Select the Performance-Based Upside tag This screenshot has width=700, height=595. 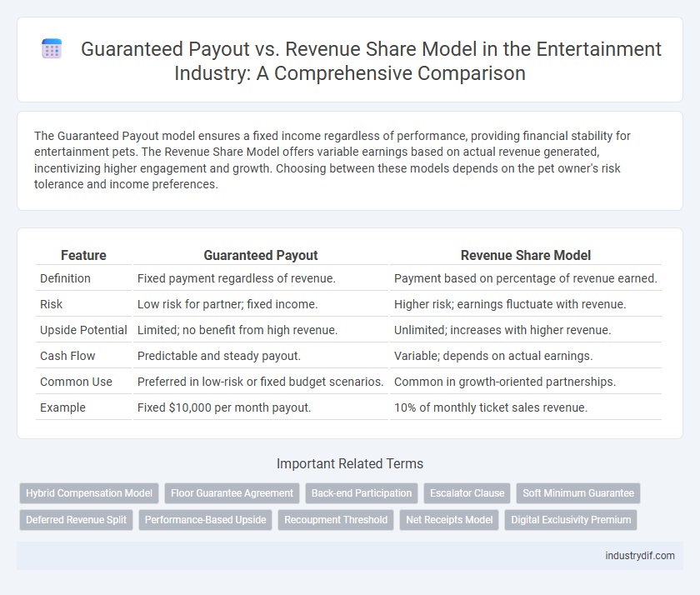coord(205,520)
